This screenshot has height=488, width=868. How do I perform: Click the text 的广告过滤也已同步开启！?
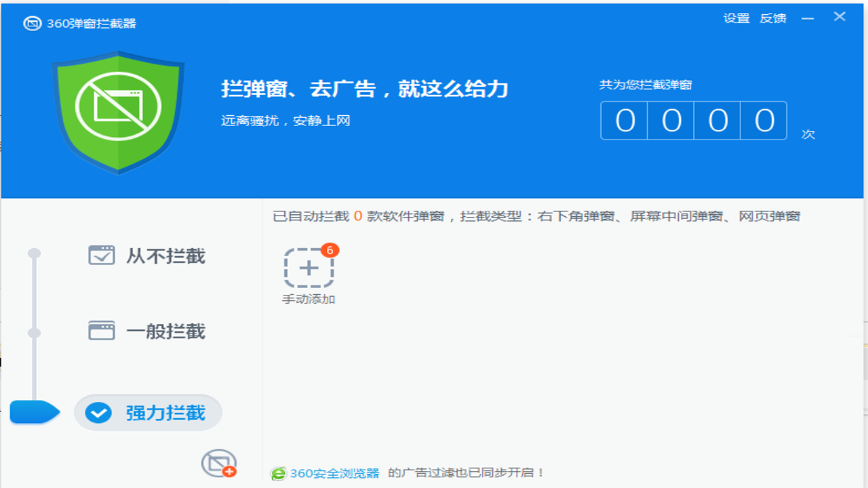click(x=467, y=473)
